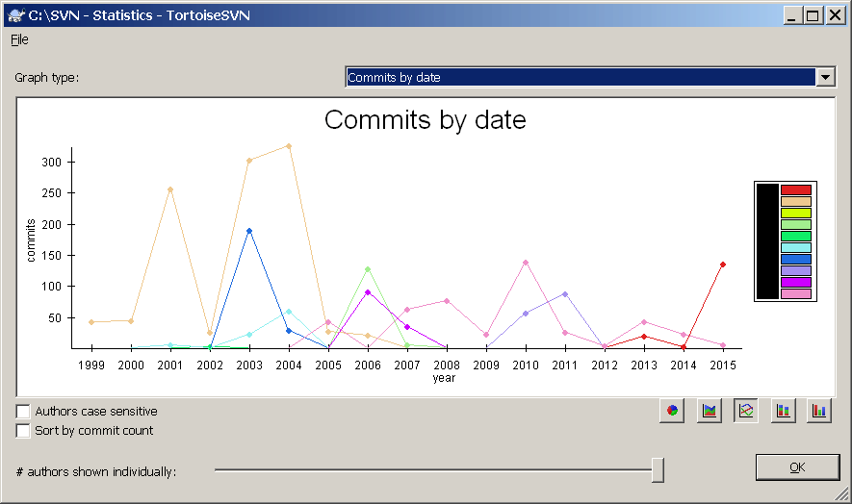
Task: Click the cyan legend swatch
Action: click(795, 247)
